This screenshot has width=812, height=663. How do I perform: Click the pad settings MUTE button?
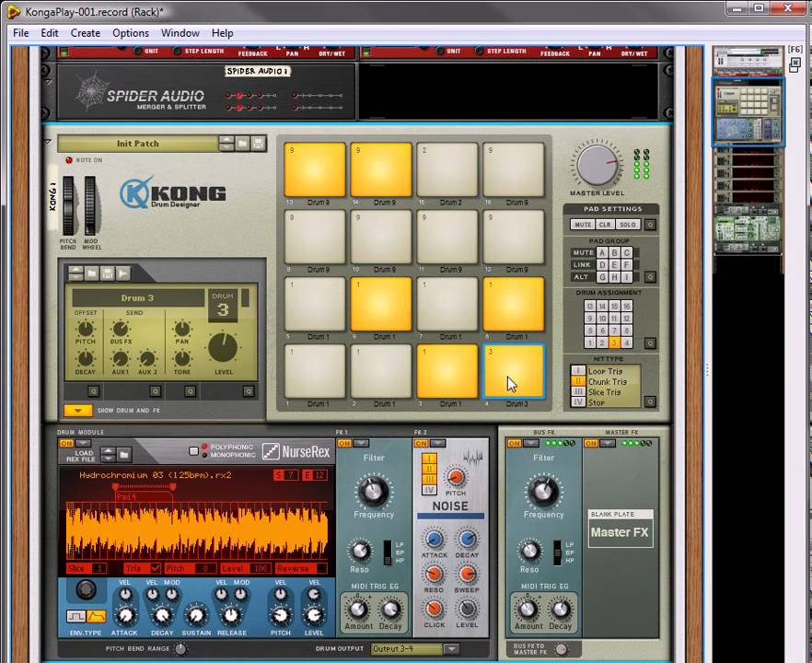pos(583,225)
